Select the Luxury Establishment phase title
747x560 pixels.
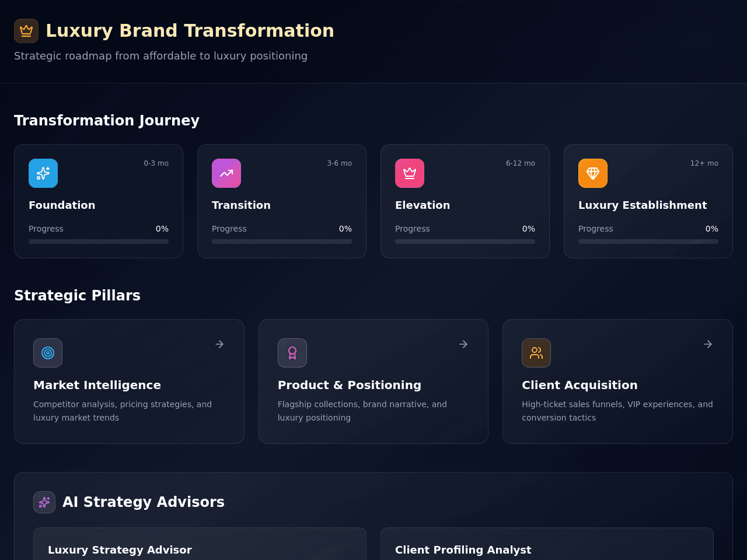click(643, 205)
